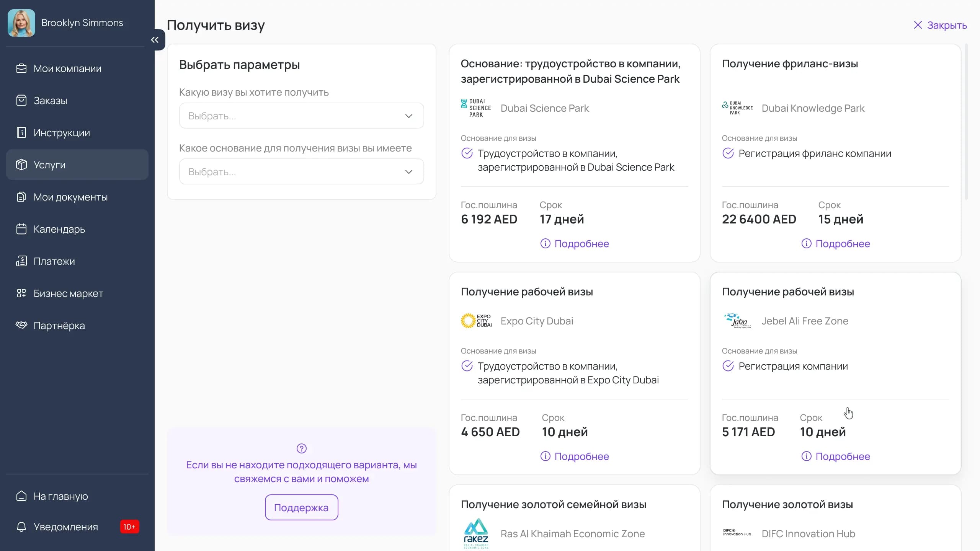Image resolution: width=980 pixels, height=551 pixels.
Task: Open Мои компании from sidebar
Action: [x=67, y=68]
